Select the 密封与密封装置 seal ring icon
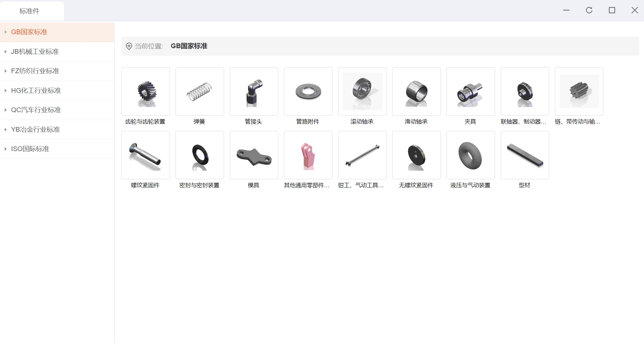The height and width of the screenshot is (345, 644). pos(200,155)
